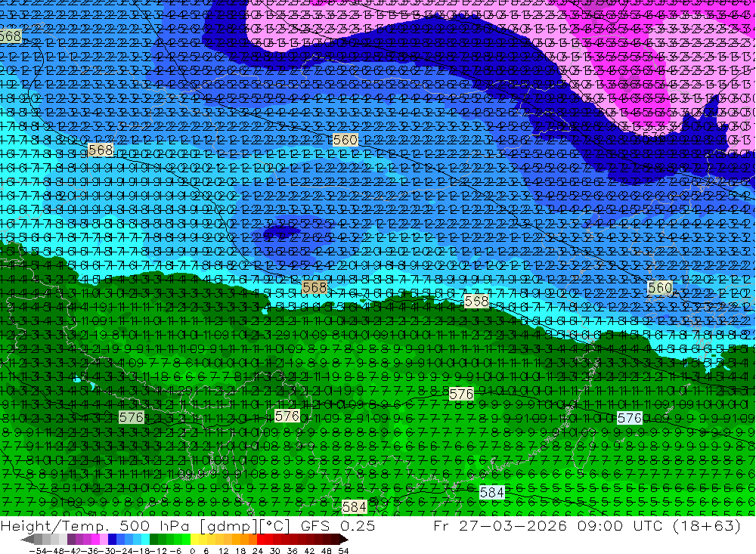Pick the bright red swatch above the 24 label
756x554 pixels.
261,540
